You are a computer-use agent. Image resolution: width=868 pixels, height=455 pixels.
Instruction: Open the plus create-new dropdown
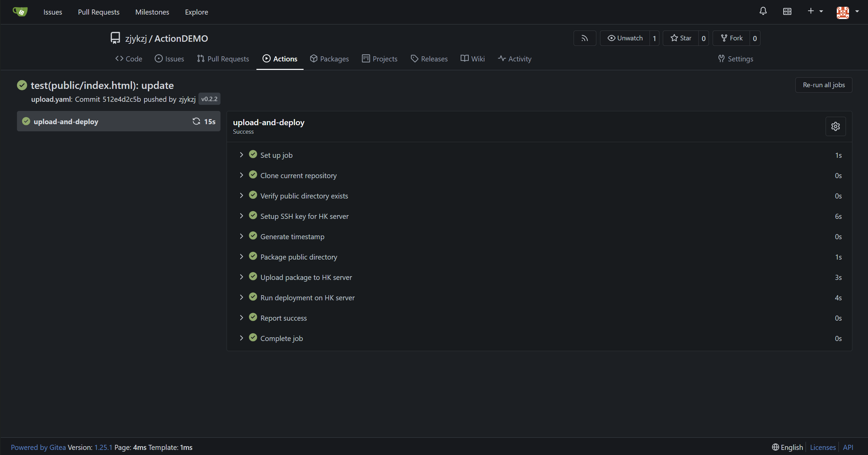click(x=815, y=11)
